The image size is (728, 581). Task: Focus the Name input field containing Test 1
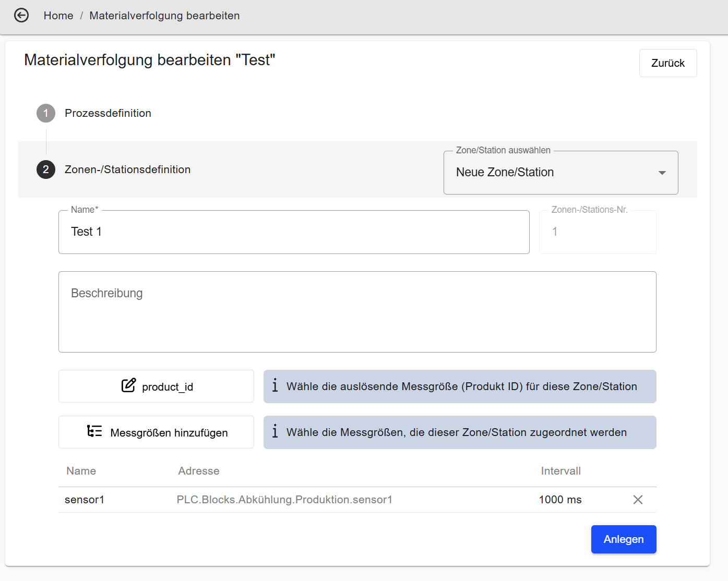(294, 232)
